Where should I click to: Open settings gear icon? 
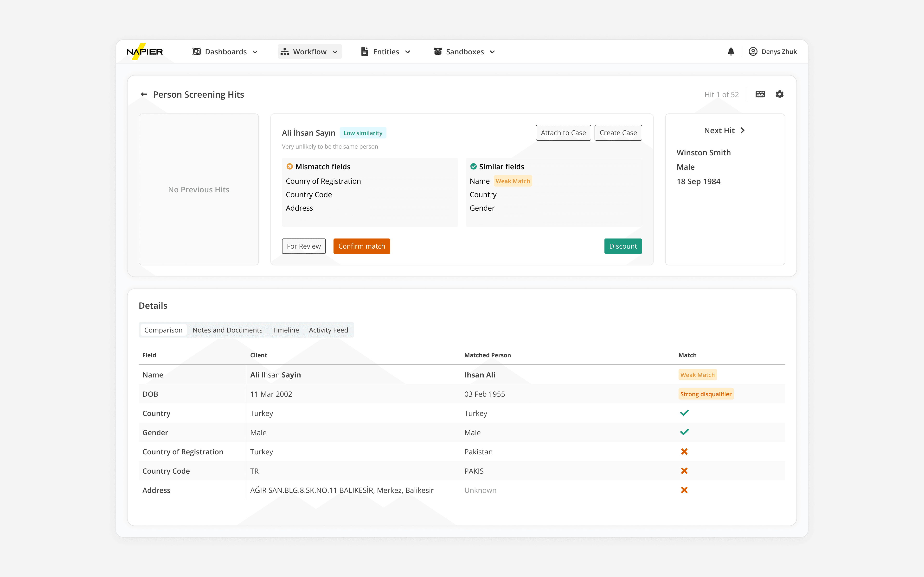(x=779, y=94)
